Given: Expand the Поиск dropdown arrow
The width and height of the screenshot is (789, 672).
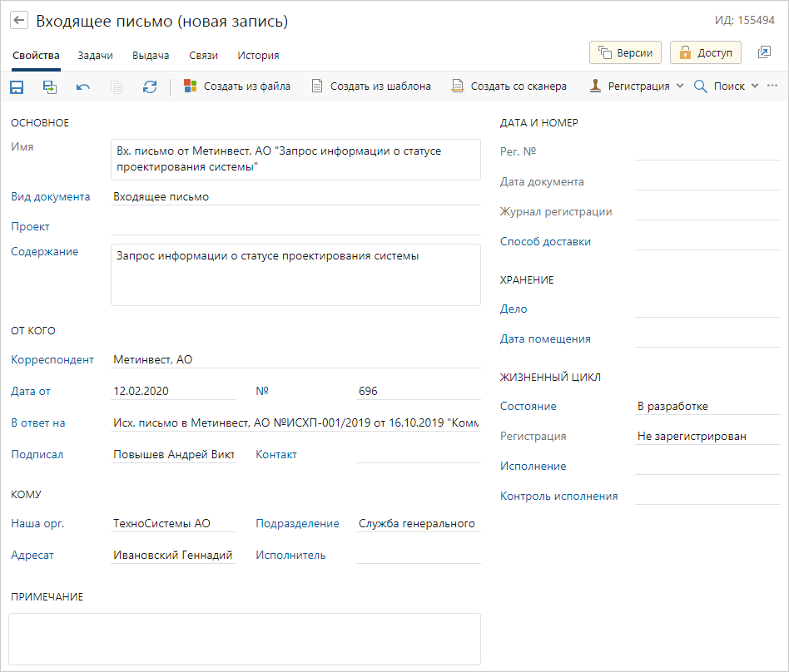Looking at the screenshot, I should click(755, 86).
